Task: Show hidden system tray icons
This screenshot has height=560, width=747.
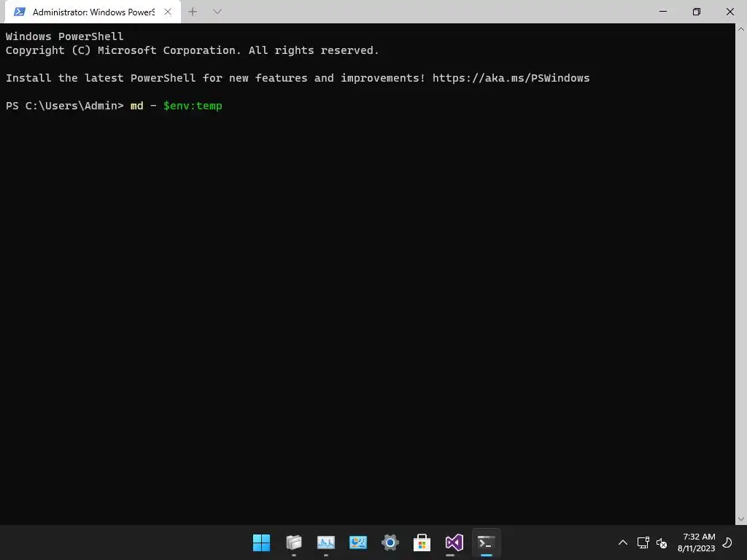Action: pyautogui.click(x=623, y=542)
